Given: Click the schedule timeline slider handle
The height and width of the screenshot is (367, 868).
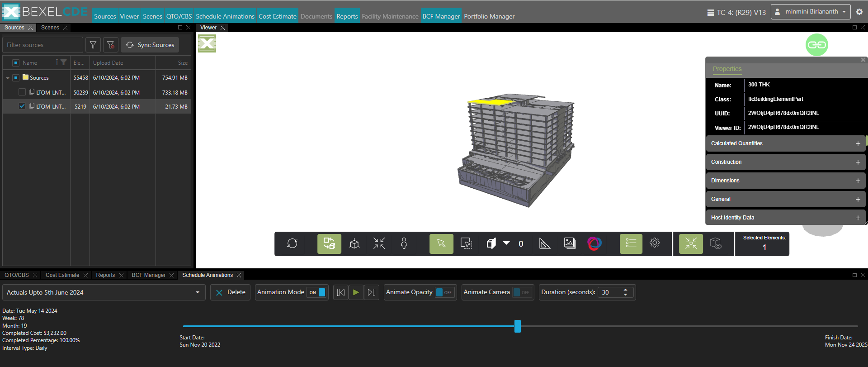Looking at the screenshot, I should pos(518,326).
